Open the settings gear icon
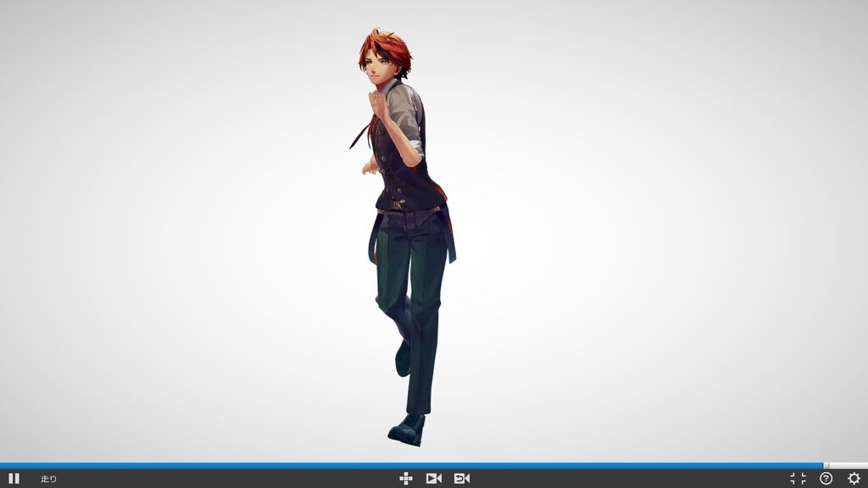 854,479
